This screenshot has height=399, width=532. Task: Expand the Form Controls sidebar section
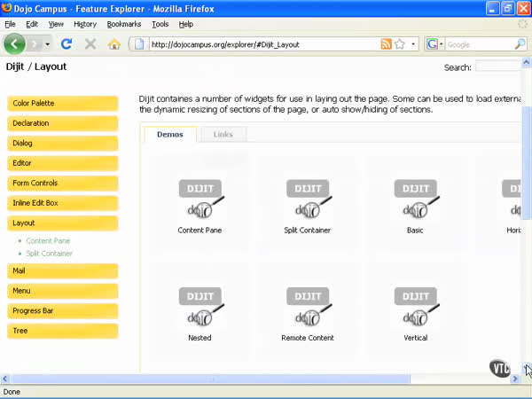(x=63, y=184)
